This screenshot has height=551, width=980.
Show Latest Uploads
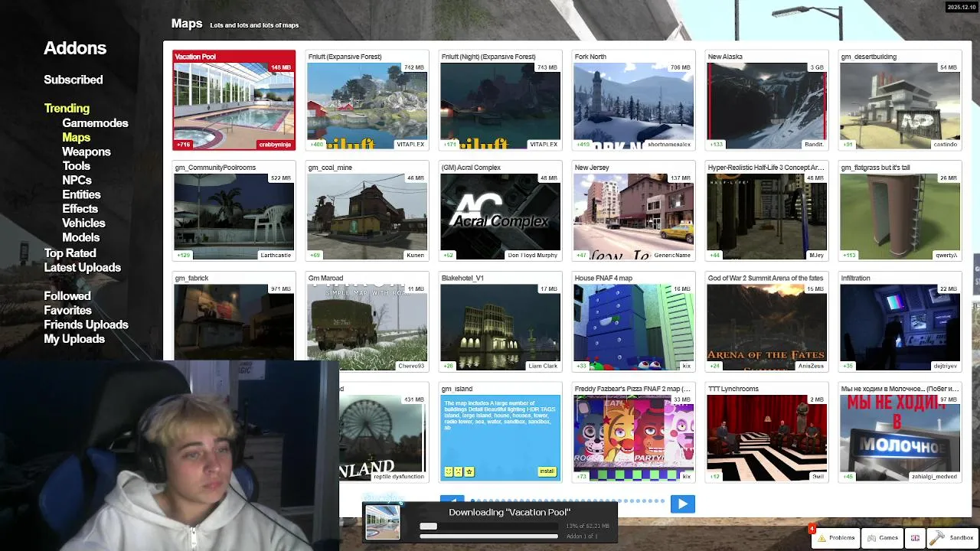click(x=82, y=268)
